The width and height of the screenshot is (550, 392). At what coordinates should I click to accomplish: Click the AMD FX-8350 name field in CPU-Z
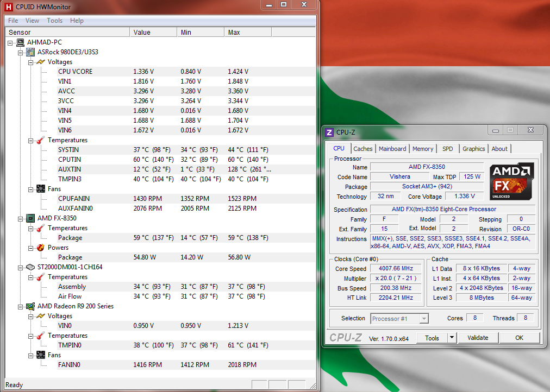[427, 167]
